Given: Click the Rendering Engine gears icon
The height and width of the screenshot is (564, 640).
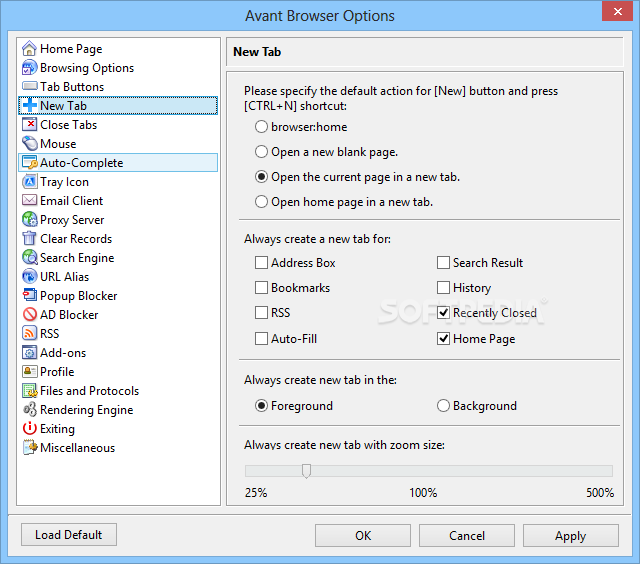Looking at the screenshot, I should pyautogui.click(x=29, y=409).
